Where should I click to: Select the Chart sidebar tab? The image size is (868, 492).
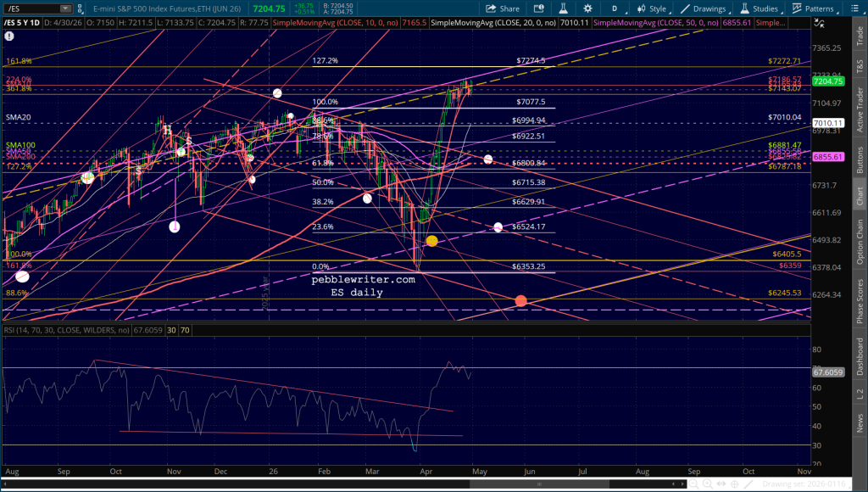point(860,196)
